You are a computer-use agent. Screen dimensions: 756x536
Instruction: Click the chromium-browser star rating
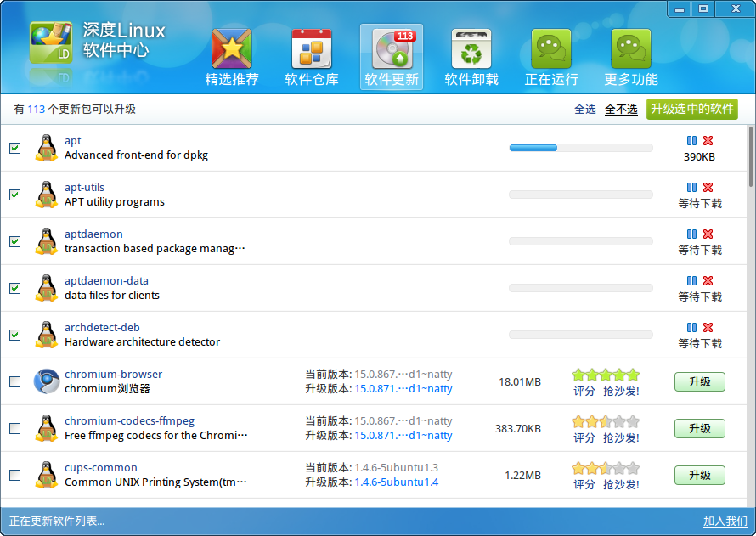[606, 375]
